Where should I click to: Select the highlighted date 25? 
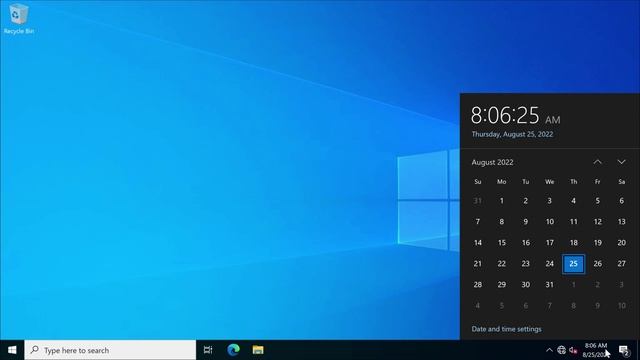click(x=573, y=264)
